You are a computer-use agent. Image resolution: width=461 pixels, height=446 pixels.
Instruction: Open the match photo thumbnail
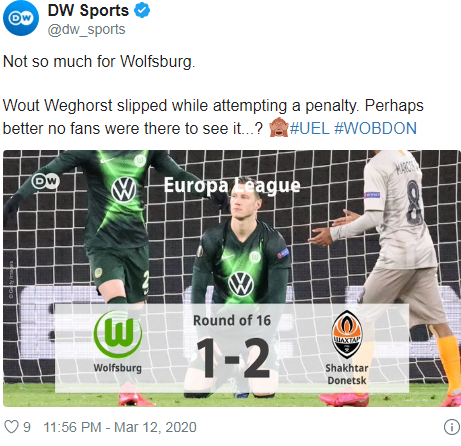click(x=232, y=278)
